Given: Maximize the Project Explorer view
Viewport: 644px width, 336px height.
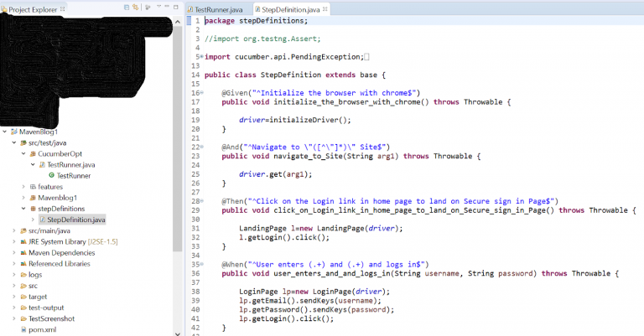Looking at the screenshot, I should [x=176, y=7].
